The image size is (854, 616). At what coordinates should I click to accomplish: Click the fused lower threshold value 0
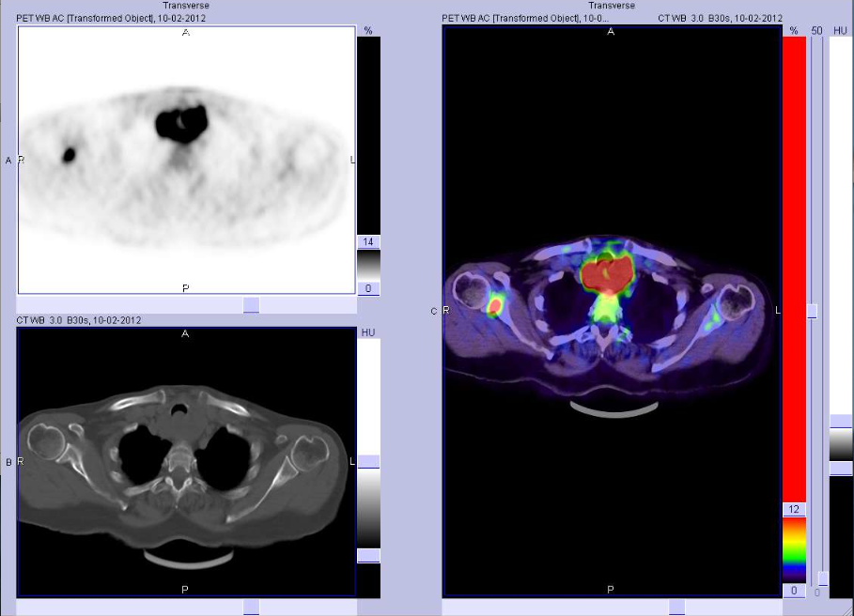794,591
